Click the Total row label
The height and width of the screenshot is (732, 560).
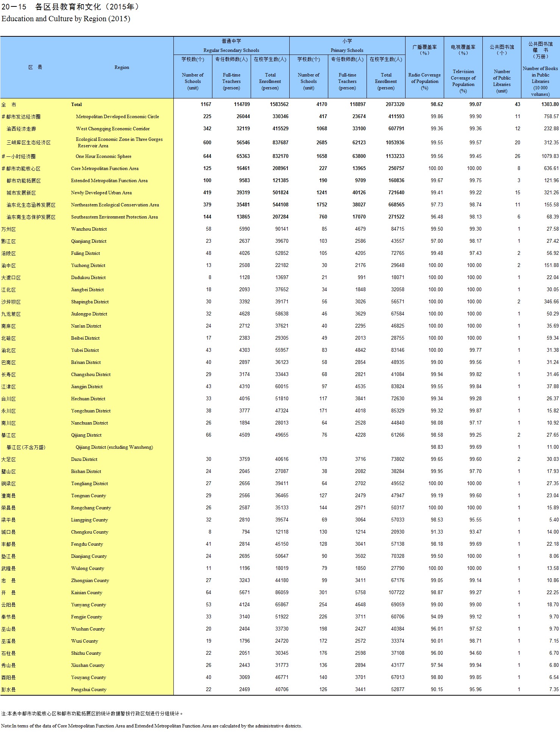(x=76, y=105)
